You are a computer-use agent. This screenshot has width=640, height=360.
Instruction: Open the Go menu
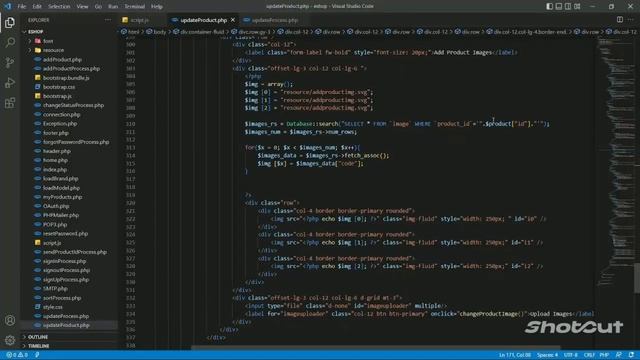[98, 6]
